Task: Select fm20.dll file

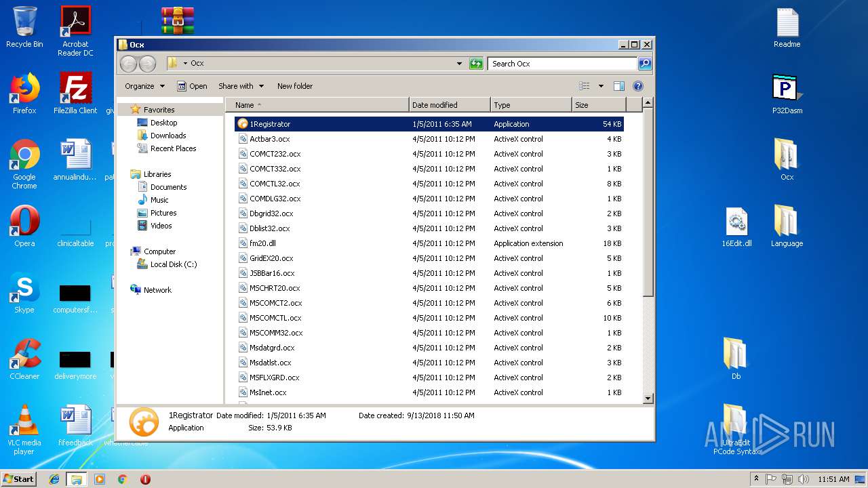Action: tap(429, 243)
